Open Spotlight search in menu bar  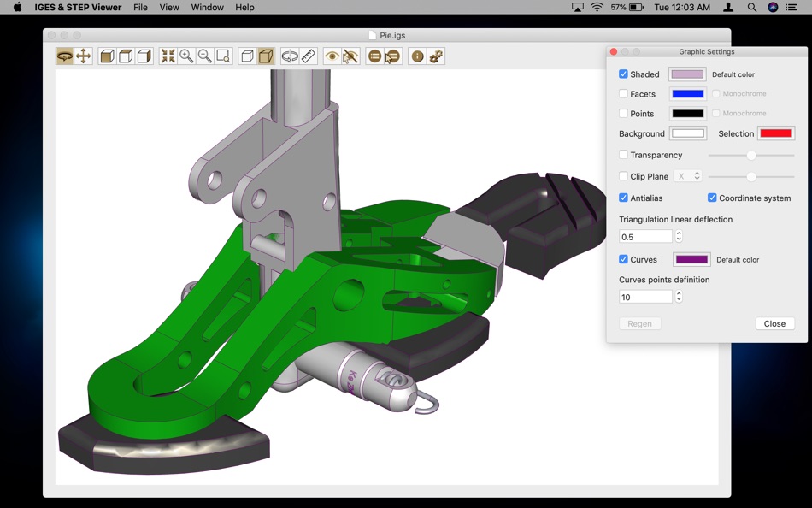[752, 7]
